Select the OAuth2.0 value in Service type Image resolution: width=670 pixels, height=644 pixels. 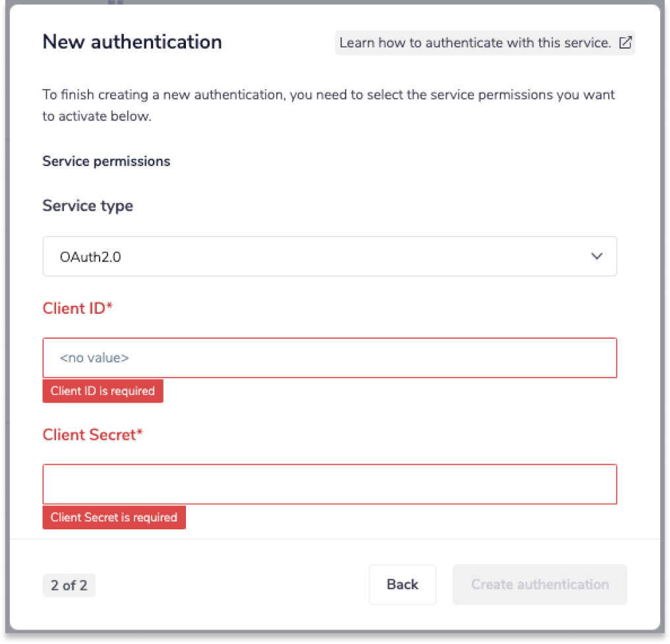coord(90,257)
